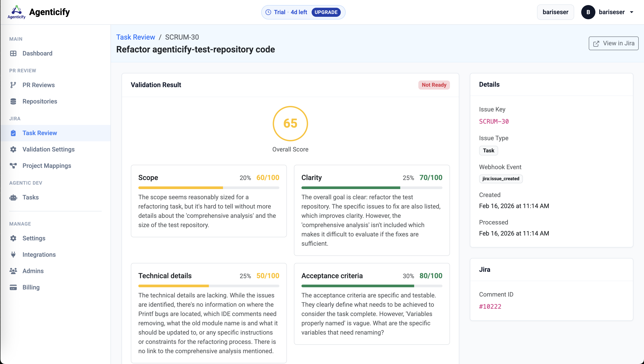Click the Scope progress bar
This screenshot has height=364, width=644.
pos(209,188)
